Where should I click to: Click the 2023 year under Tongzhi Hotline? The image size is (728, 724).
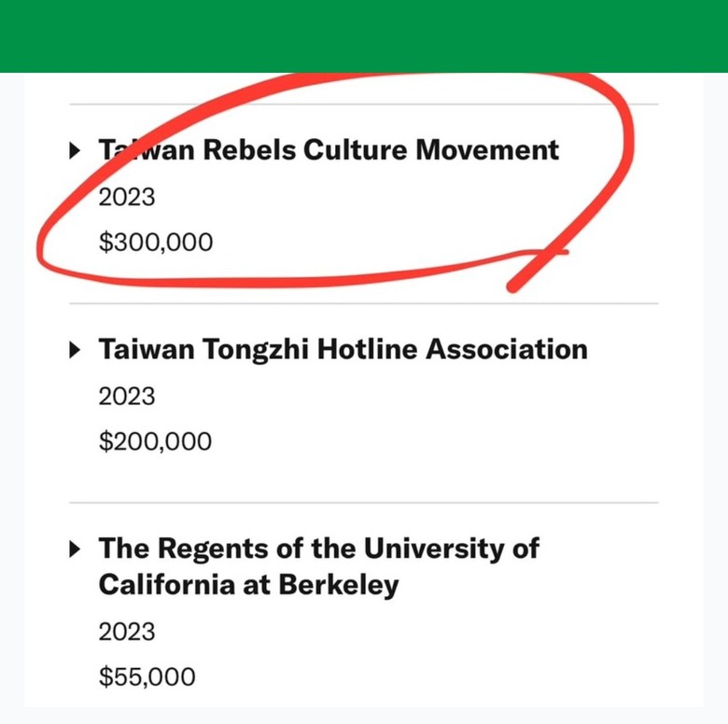pos(127,397)
